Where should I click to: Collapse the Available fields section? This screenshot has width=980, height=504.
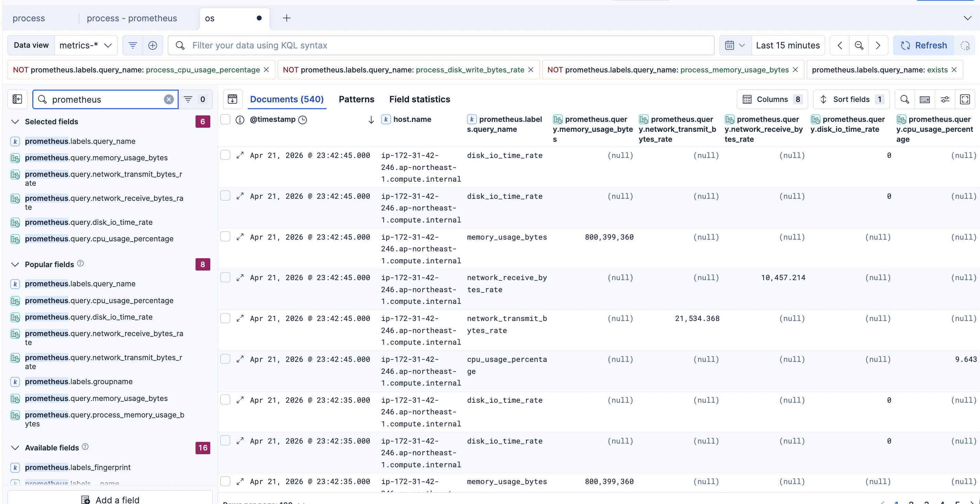tap(15, 448)
